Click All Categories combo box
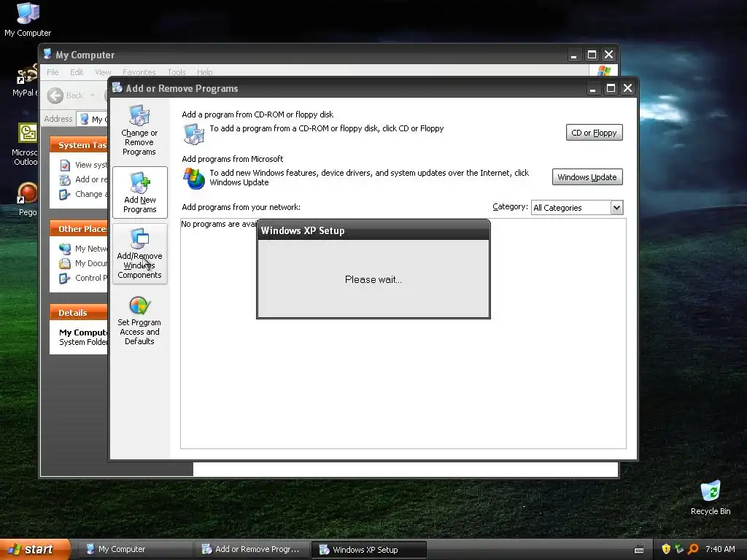The width and height of the screenshot is (747, 560). (577, 208)
